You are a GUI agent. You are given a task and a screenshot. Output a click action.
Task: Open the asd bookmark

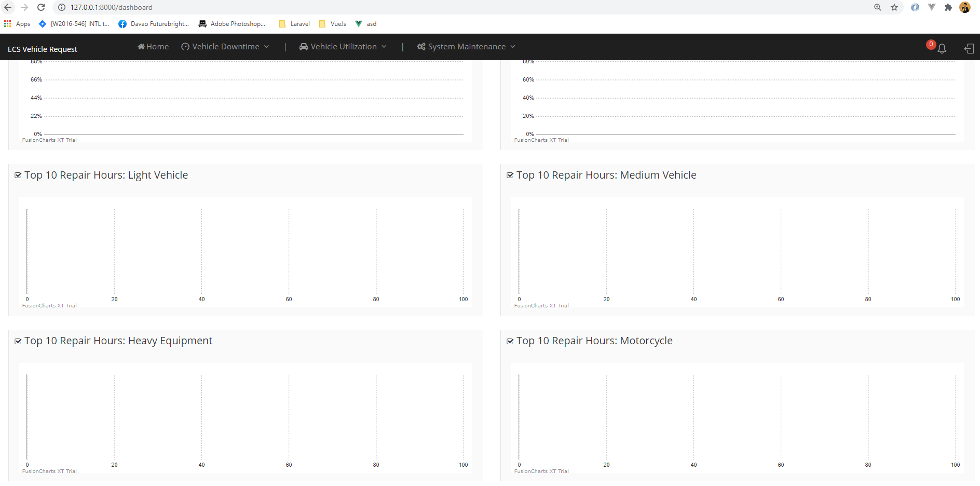pos(366,24)
